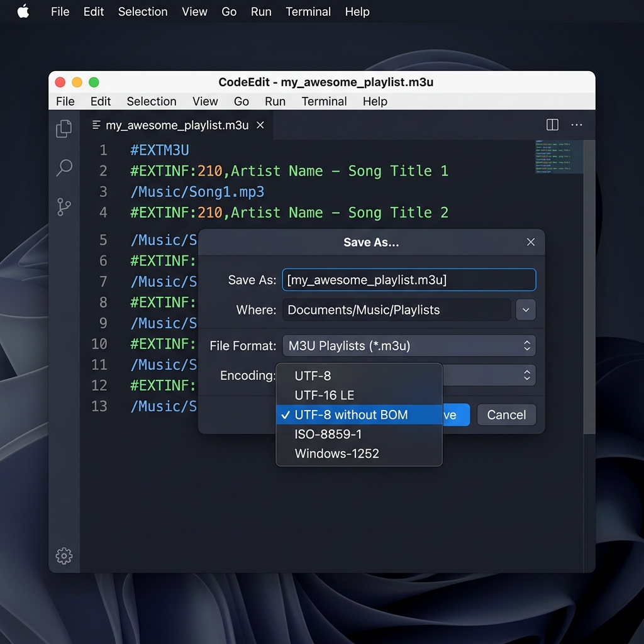Click 'Song Title 2' on line 4
Viewport: 644px width, 644px height.
click(398, 213)
